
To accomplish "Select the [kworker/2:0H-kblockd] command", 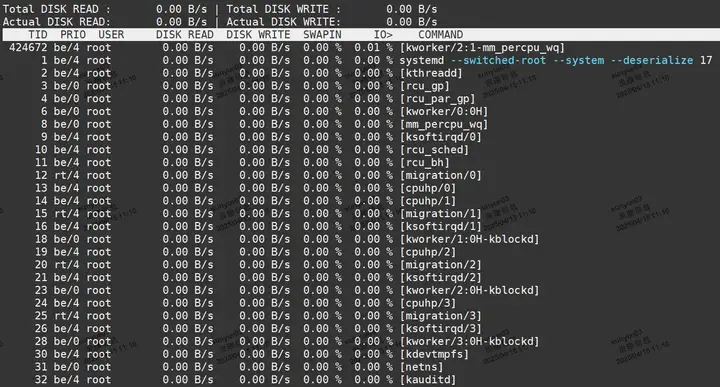I will pyautogui.click(x=469, y=291).
